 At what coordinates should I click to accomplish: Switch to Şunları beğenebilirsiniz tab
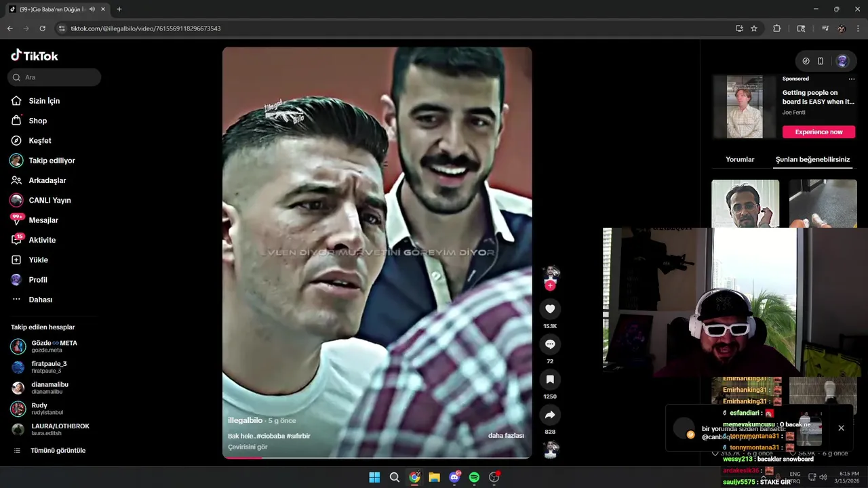812,159
